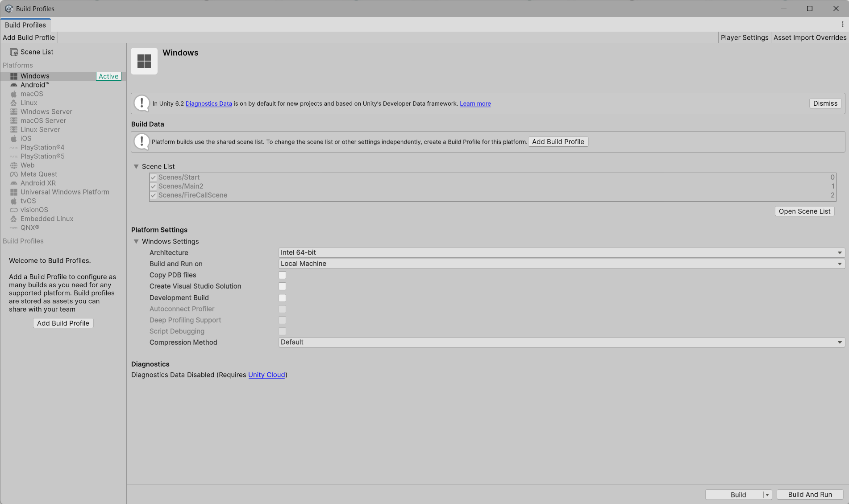Click the Unity icon in title bar
The height and width of the screenshot is (504, 849).
point(9,8)
